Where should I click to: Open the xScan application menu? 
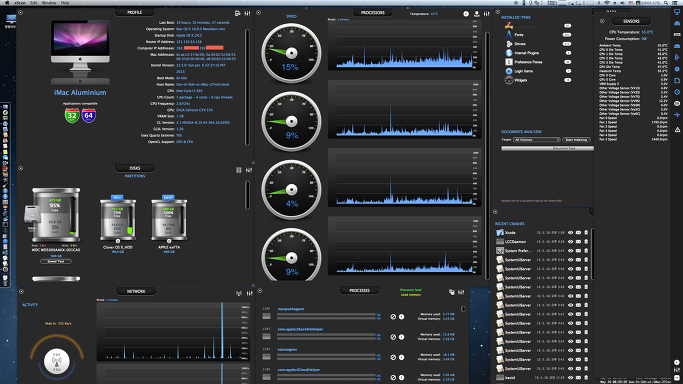tap(20, 3)
